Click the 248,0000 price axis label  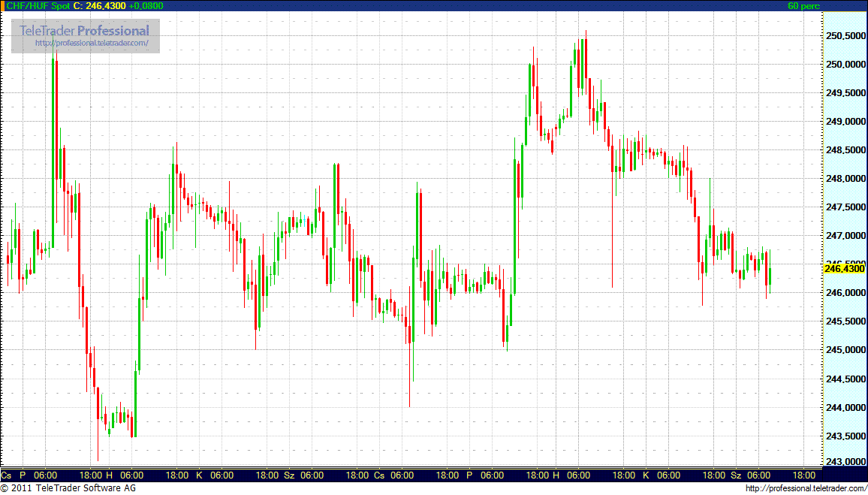[845, 179]
